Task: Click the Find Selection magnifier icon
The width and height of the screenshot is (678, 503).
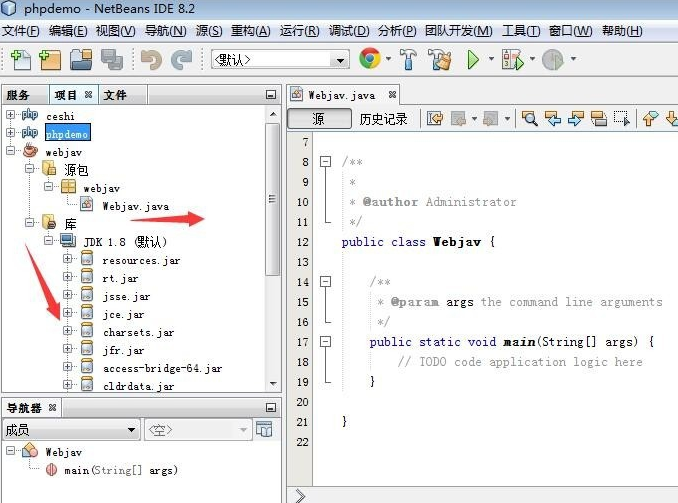Action: (x=530, y=118)
